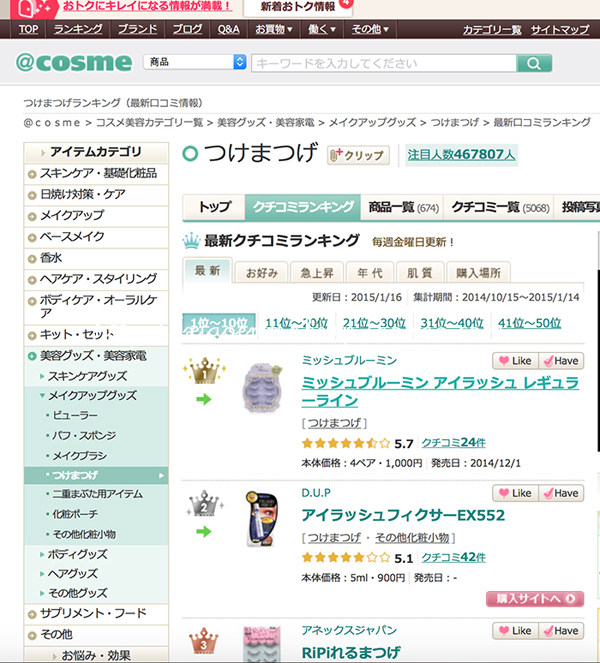Open the その他 top navigation dropdown

click(370, 29)
